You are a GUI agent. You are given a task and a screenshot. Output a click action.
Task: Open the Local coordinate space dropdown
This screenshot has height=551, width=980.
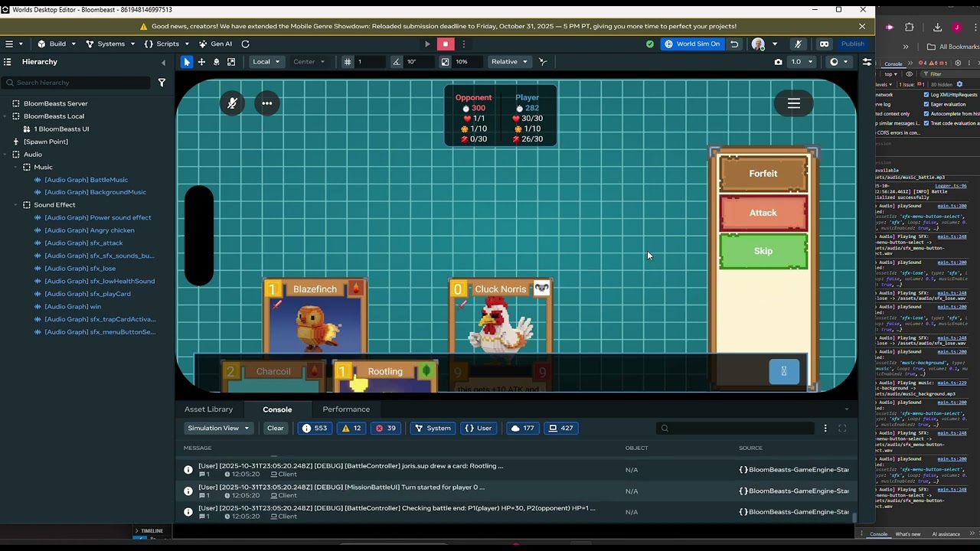pos(266,62)
